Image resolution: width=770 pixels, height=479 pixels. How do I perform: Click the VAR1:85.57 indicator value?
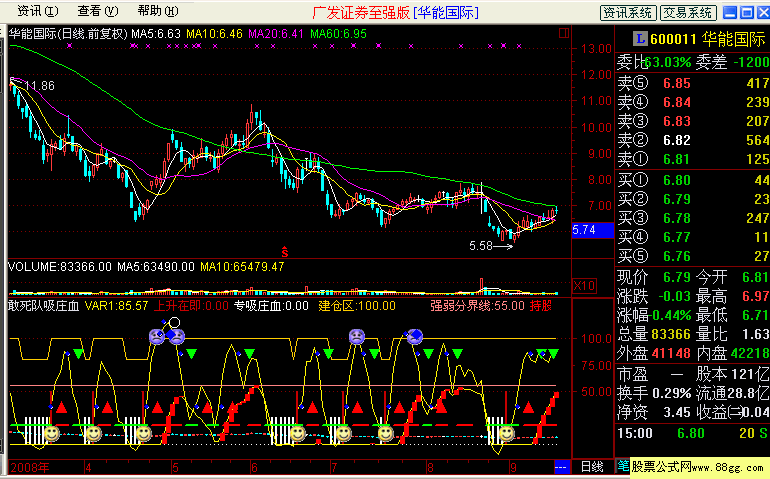[x=116, y=306]
